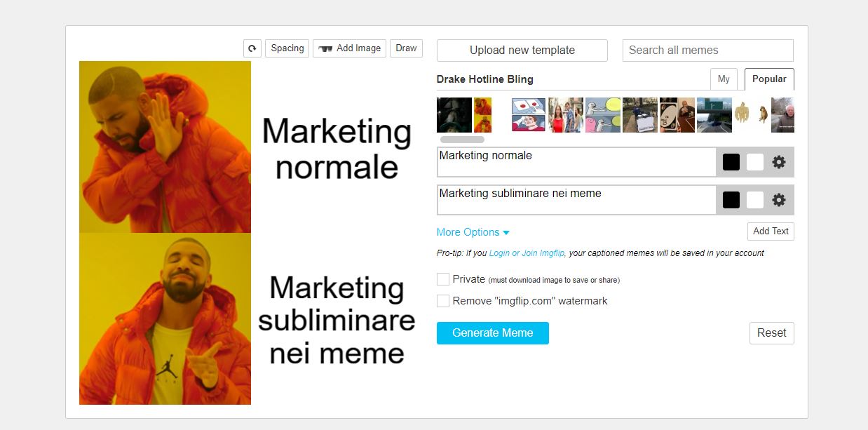
Task: Open black font color for Marketing normale
Action: tap(731, 162)
